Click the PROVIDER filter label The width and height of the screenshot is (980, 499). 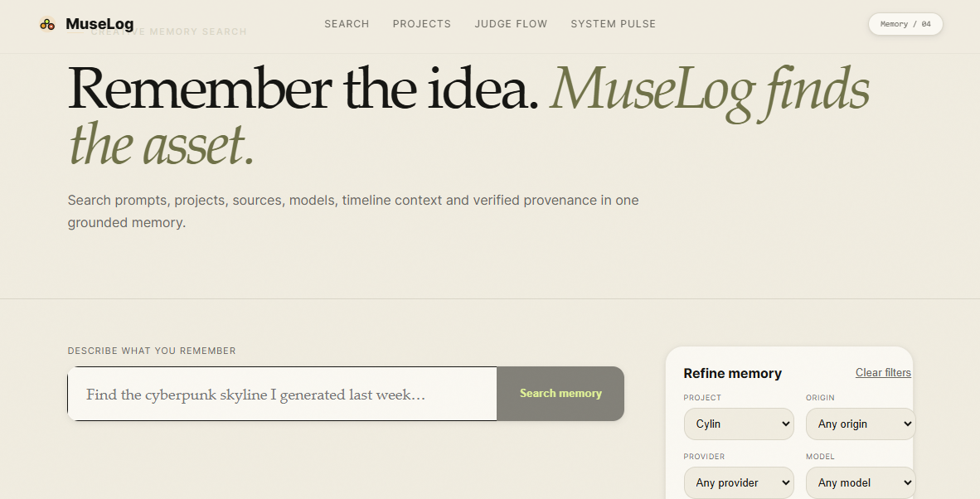point(705,457)
